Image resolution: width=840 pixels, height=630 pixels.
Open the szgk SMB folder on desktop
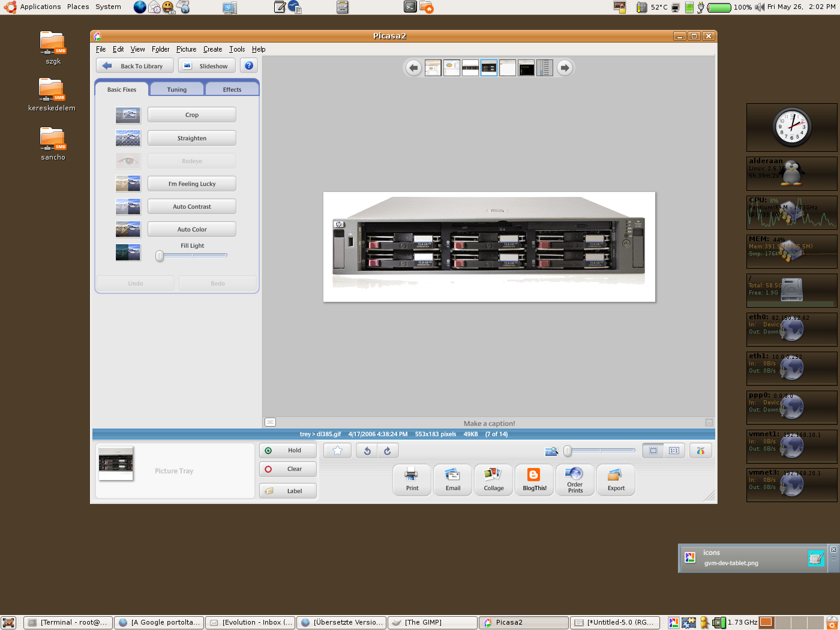[x=53, y=48]
